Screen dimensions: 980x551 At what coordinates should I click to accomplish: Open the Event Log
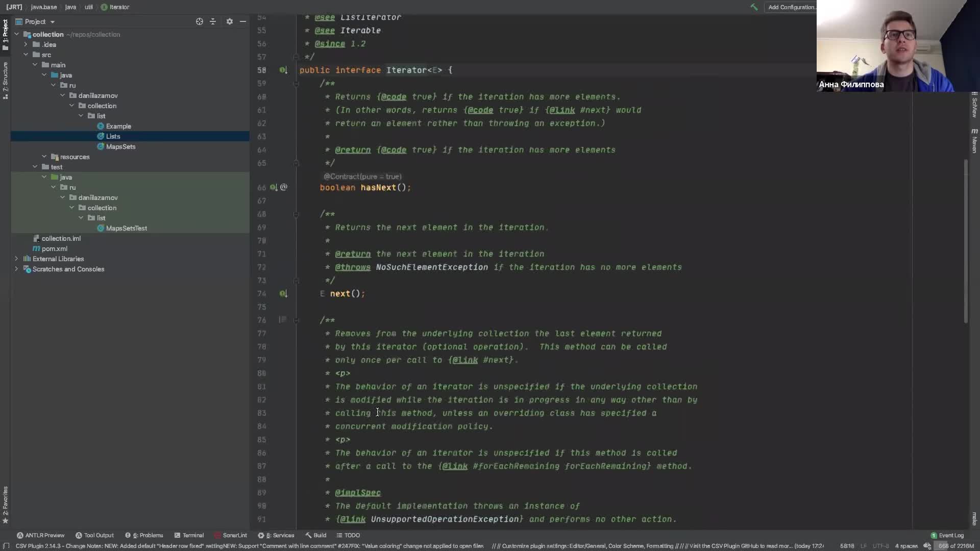tap(947, 535)
